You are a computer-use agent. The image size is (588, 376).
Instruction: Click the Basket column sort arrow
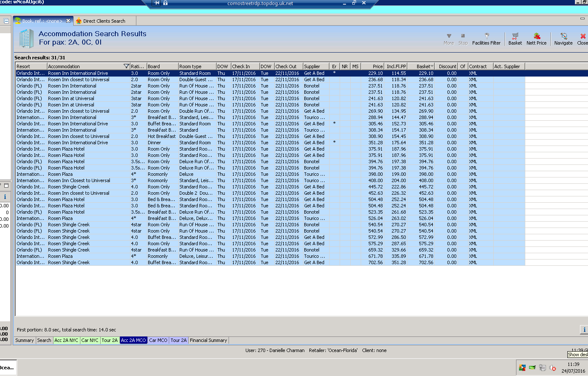click(x=432, y=66)
